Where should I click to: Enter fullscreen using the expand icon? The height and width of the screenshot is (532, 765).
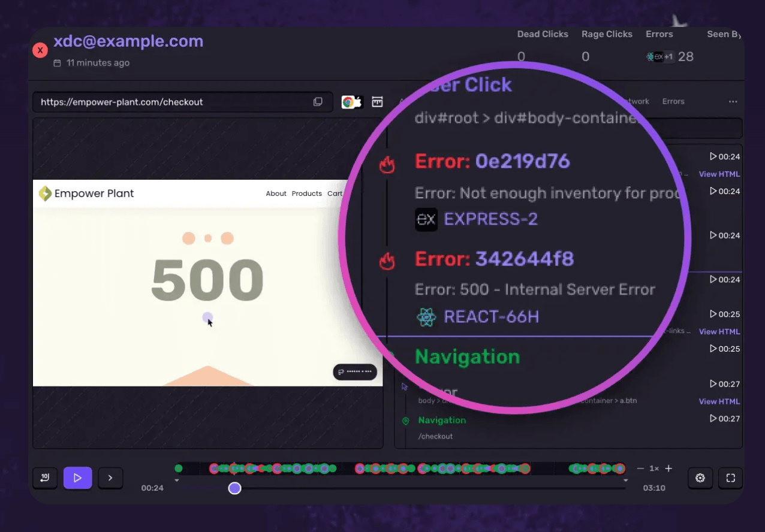coord(730,478)
